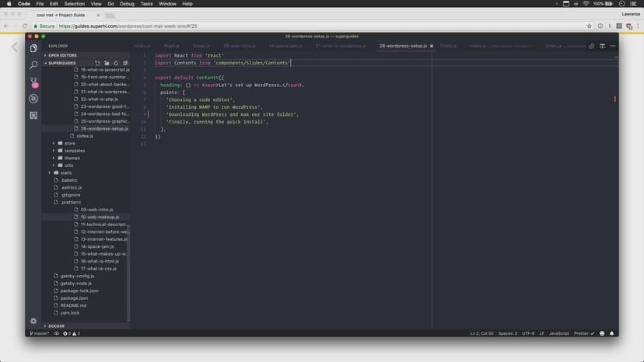Open the Debug view icon
The width and height of the screenshot is (644, 362).
coord(33,99)
